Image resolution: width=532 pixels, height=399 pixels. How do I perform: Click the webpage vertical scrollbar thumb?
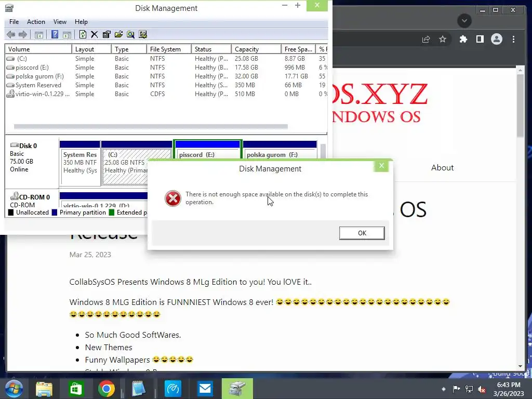click(x=521, y=105)
